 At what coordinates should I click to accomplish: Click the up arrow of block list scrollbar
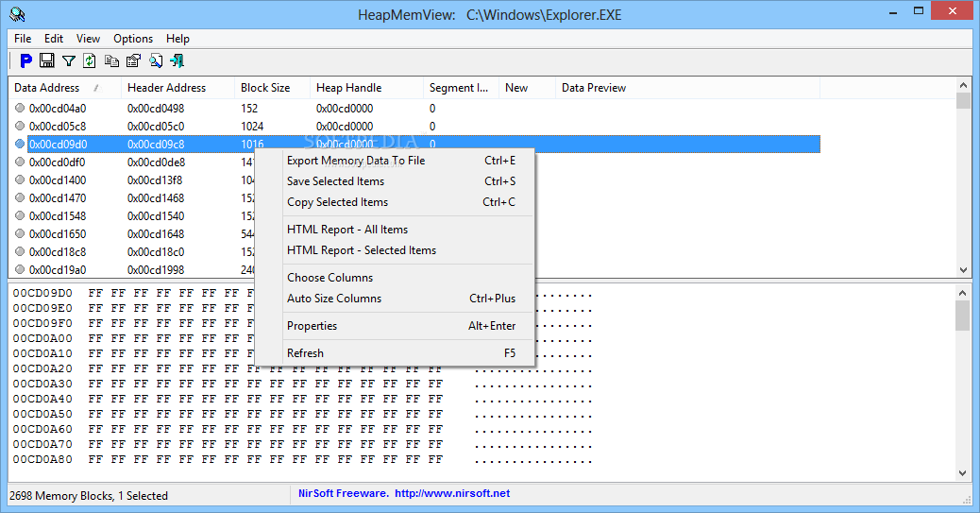point(963,85)
